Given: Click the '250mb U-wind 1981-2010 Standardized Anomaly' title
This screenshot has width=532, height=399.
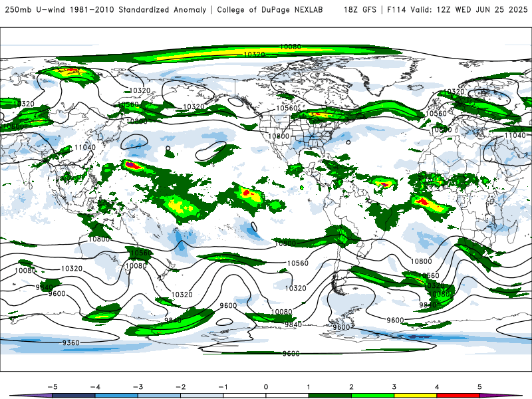Looking at the screenshot, I should pyautogui.click(x=106, y=10).
